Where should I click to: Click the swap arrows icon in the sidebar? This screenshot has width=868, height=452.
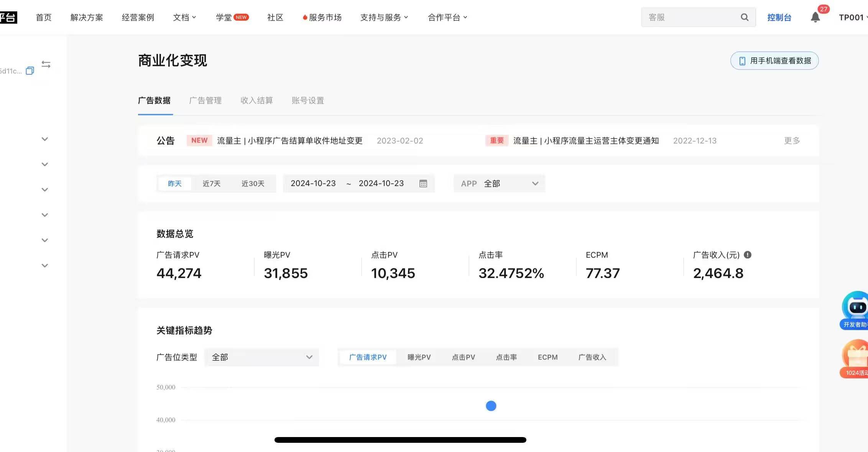click(46, 64)
